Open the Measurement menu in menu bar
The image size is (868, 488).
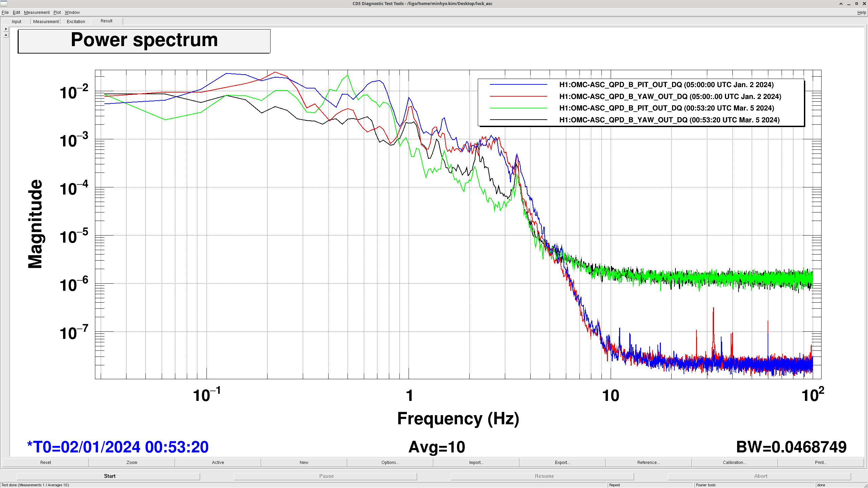point(37,12)
